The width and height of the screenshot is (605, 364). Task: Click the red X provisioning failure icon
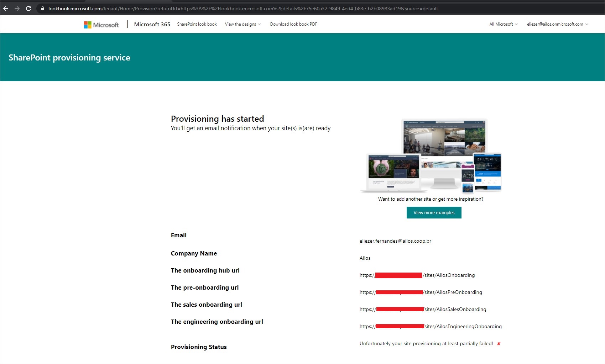499,343
